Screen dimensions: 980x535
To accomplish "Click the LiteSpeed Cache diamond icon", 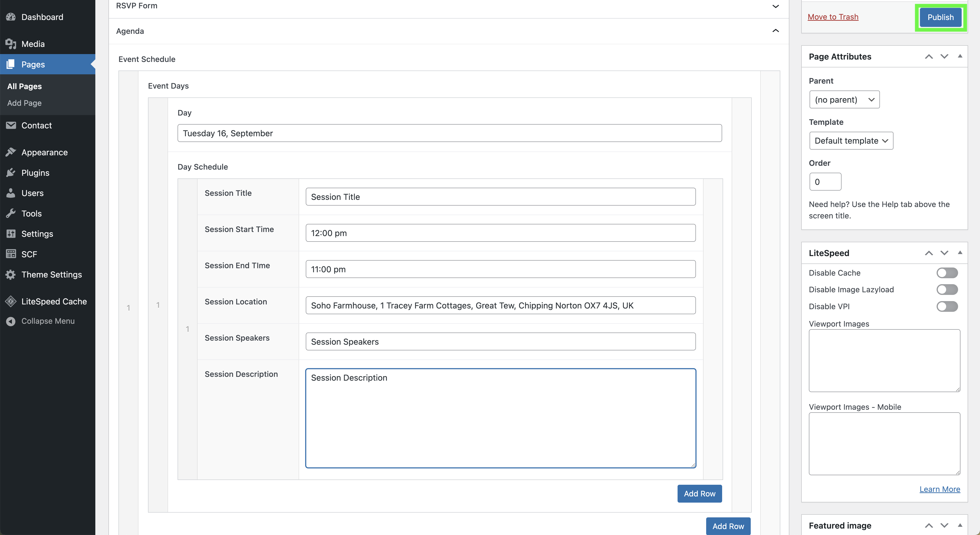I will point(11,301).
